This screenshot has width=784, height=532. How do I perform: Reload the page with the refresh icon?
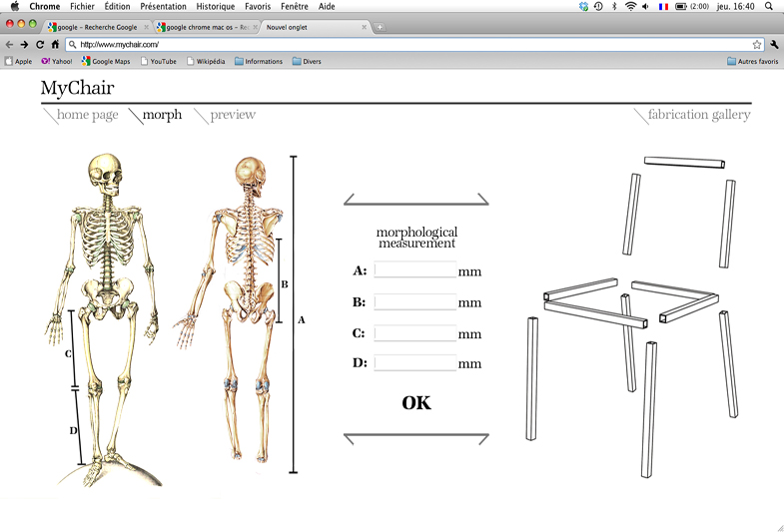coord(40,45)
